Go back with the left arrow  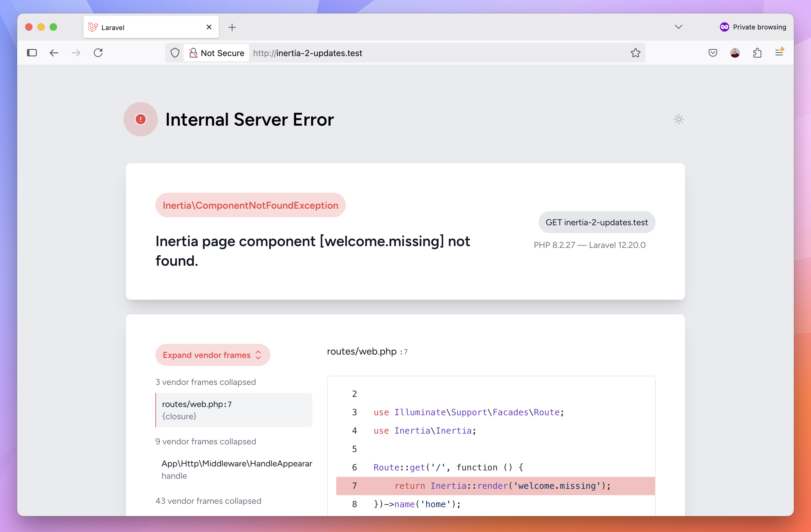(54, 53)
